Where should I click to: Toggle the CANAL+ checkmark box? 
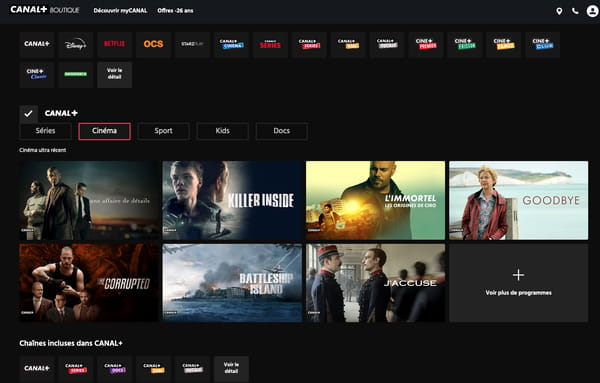click(29, 114)
